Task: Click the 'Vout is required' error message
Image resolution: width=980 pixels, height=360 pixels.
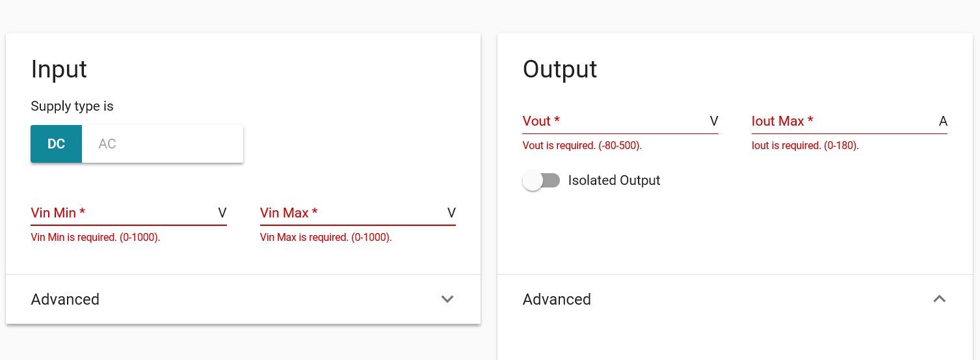Action: click(x=582, y=146)
